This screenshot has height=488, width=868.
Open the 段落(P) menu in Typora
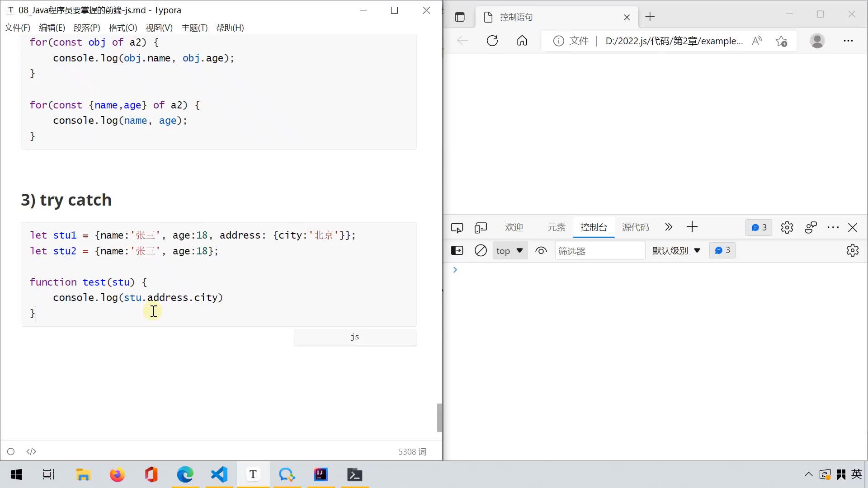(87, 28)
